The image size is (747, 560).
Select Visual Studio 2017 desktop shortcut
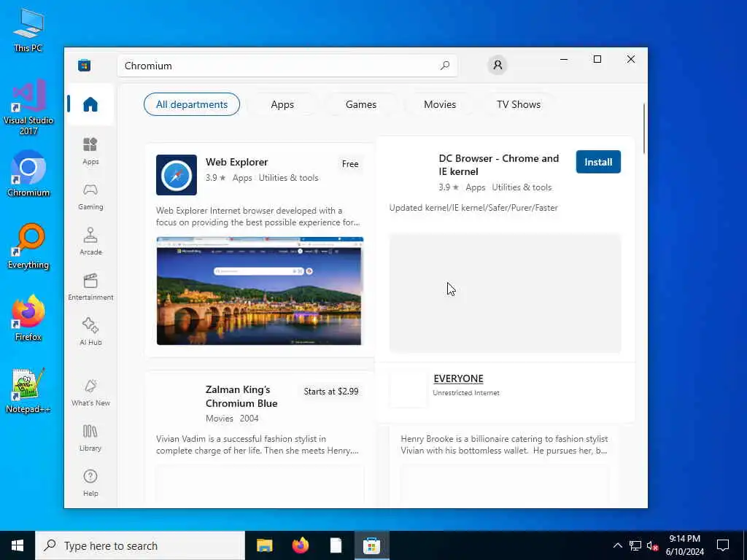28,106
